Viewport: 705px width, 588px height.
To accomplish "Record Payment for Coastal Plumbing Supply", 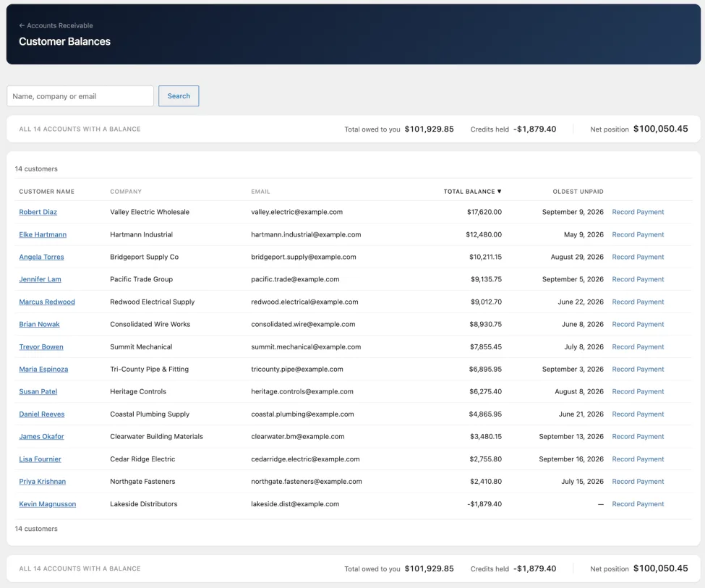I will pyautogui.click(x=638, y=414).
